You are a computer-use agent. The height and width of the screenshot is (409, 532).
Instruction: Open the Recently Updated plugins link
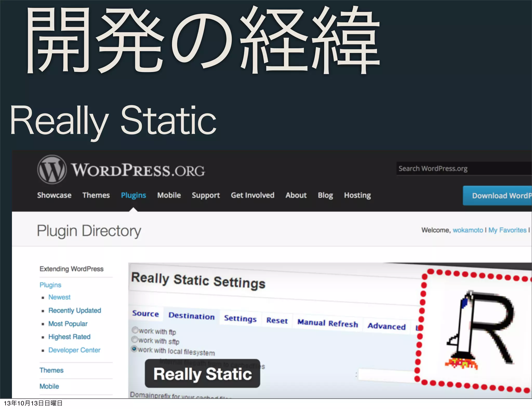(75, 310)
